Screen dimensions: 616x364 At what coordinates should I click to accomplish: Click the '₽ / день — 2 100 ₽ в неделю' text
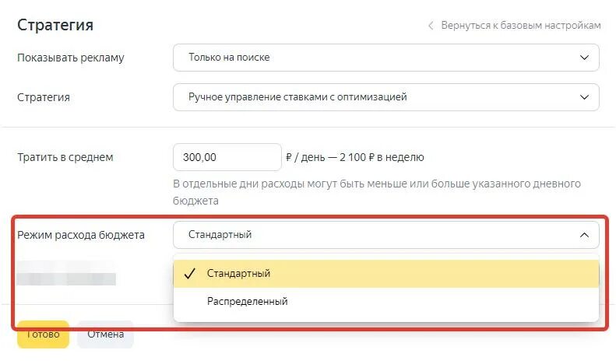click(x=355, y=157)
